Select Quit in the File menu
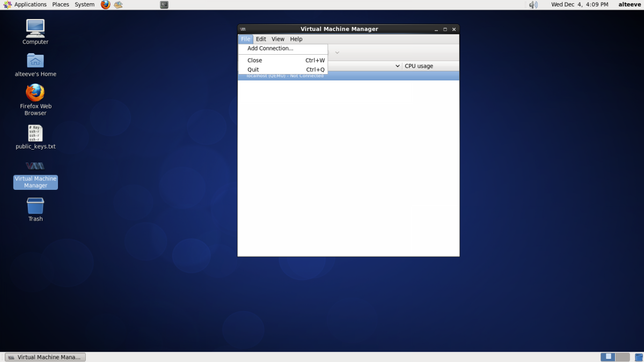Screen dimensions: 644x362 [x=253, y=70]
